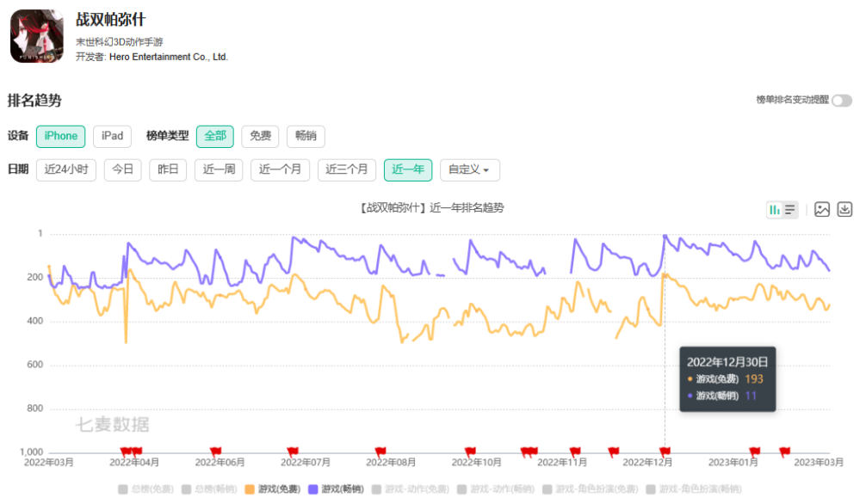The height and width of the screenshot is (504, 866).
Task: Choose 全部 chart type filter
Action: (215, 137)
